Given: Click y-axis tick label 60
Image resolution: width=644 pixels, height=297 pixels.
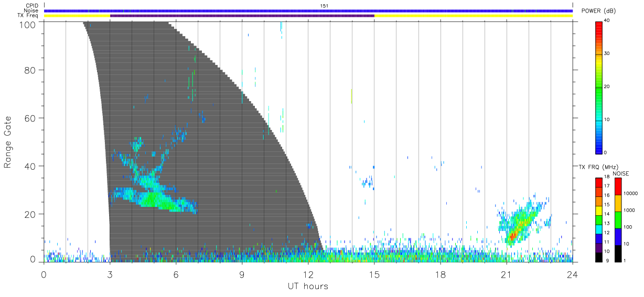Looking at the screenshot, I should pyautogui.click(x=31, y=118).
